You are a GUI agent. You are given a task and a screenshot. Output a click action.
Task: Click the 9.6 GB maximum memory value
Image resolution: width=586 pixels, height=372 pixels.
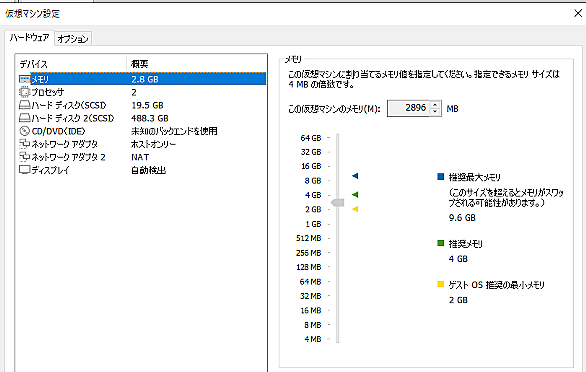(462, 218)
